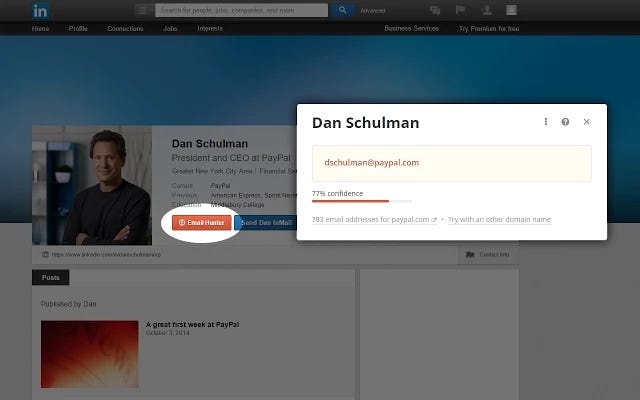
Task: Click Try Premium for free link
Action: pyautogui.click(x=489, y=29)
